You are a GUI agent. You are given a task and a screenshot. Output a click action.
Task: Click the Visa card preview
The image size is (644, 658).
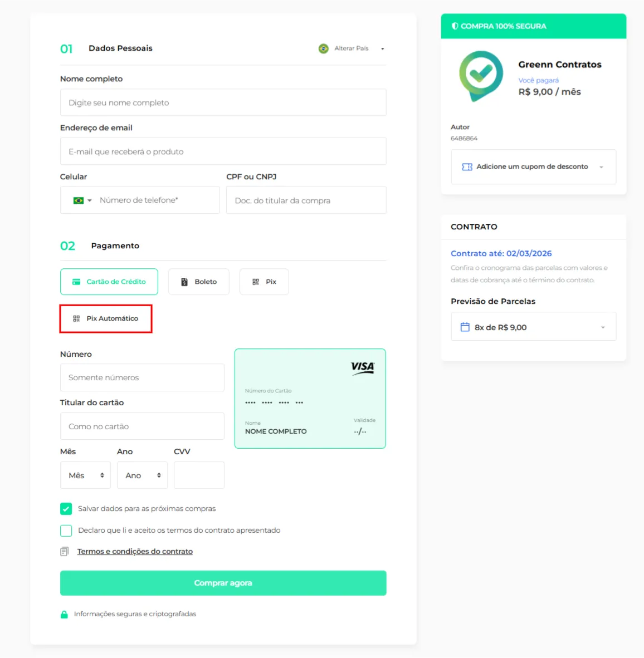310,399
